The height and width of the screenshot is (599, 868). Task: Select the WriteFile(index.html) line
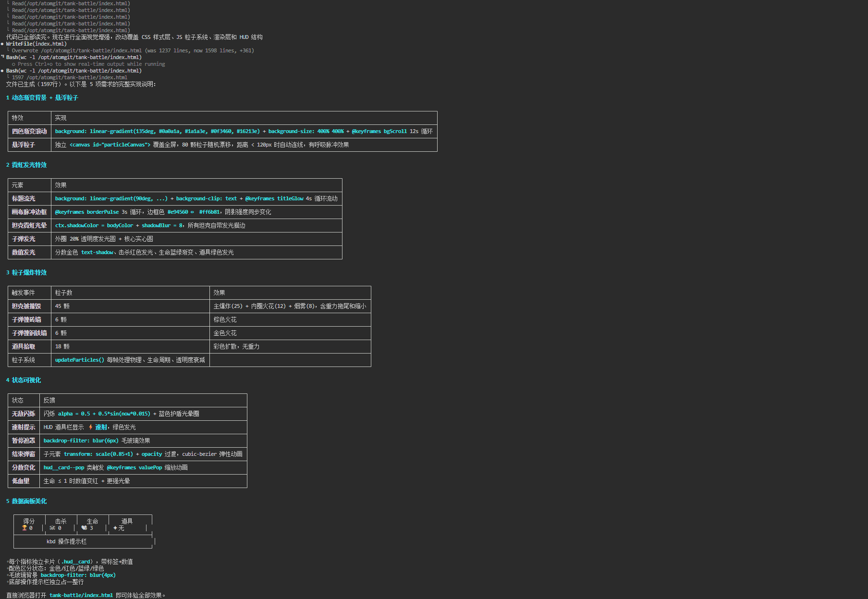pos(37,44)
